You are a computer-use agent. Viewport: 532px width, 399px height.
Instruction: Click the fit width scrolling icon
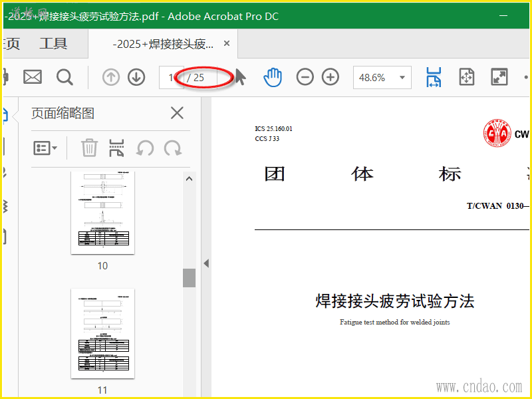tap(434, 77)
